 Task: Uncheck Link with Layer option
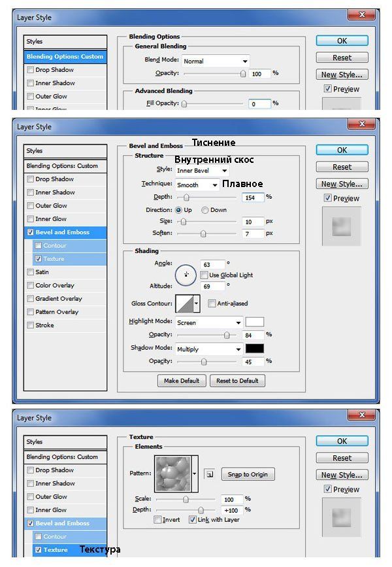click(193, 520)
